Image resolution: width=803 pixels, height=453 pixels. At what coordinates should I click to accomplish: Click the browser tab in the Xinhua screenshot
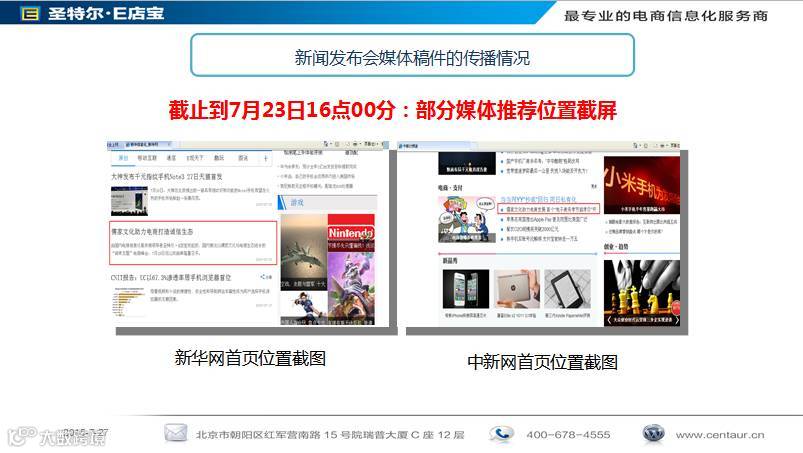(x=147, y=145)
